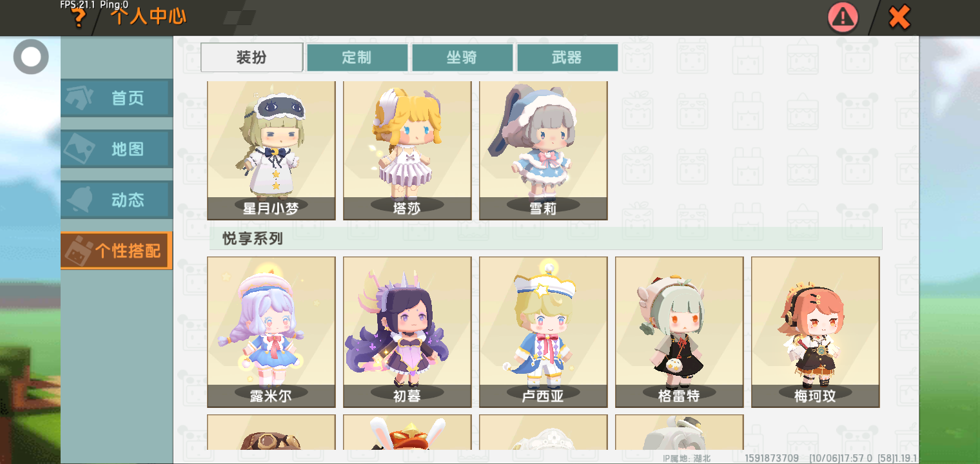Close the personal center with orange X

click(899, 17)
